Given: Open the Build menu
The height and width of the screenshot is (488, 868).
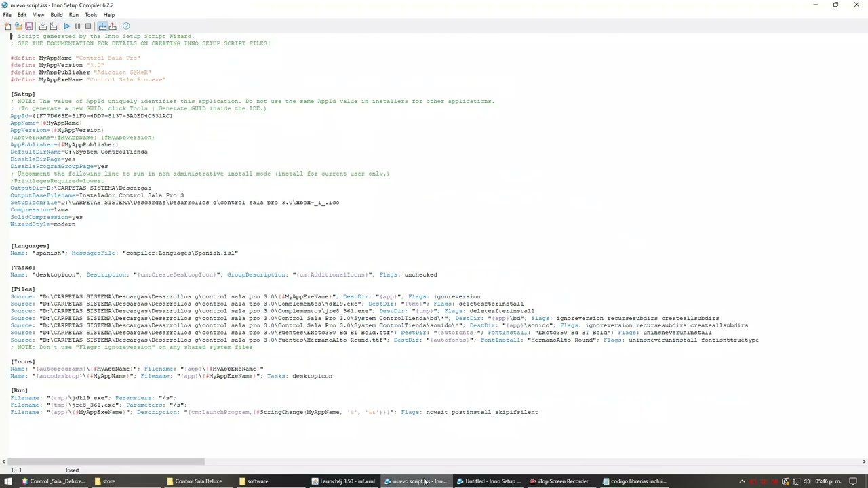Looking at the screenshot, I should pyautogui.click(x=56, y=15).
